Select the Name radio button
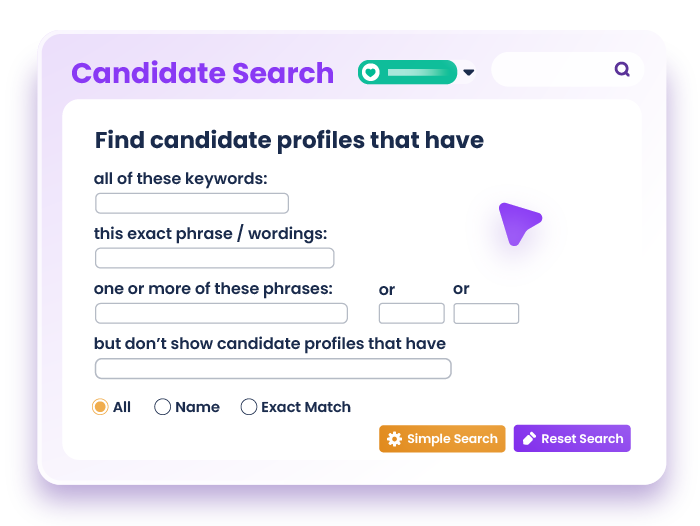 (162, 407)
